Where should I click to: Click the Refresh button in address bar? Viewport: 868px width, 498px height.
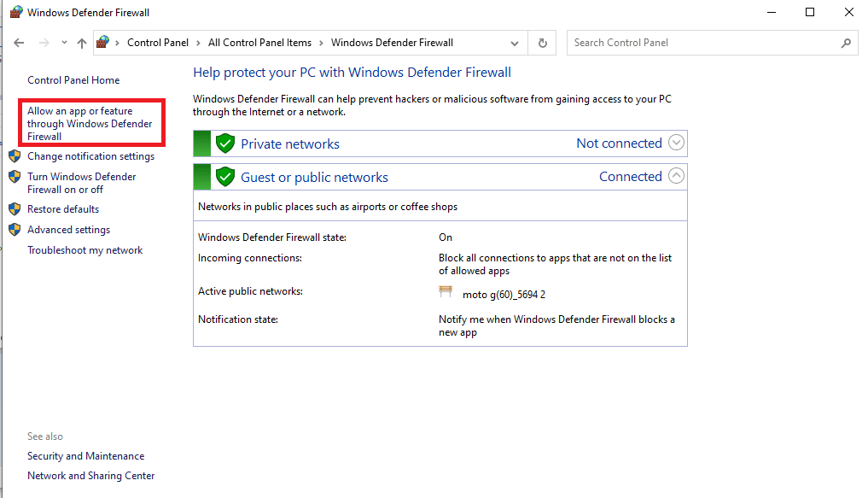click(542, 43)
